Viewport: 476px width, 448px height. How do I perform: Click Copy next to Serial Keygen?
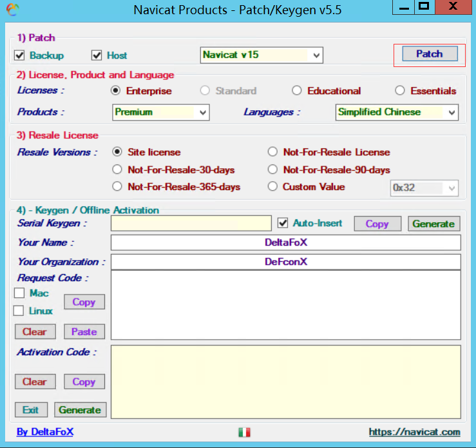377,224
